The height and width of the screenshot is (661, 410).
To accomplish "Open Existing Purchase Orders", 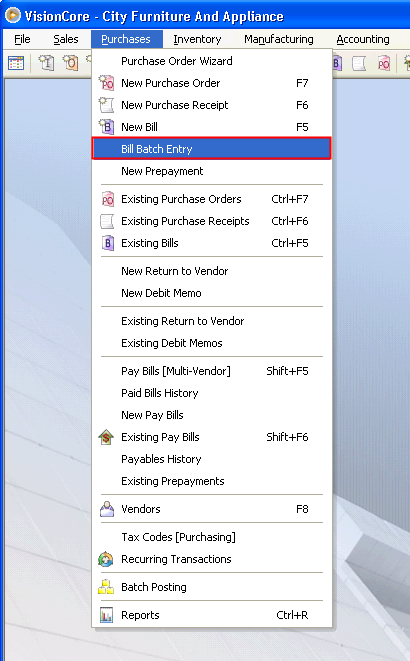I will click(212, 199).
